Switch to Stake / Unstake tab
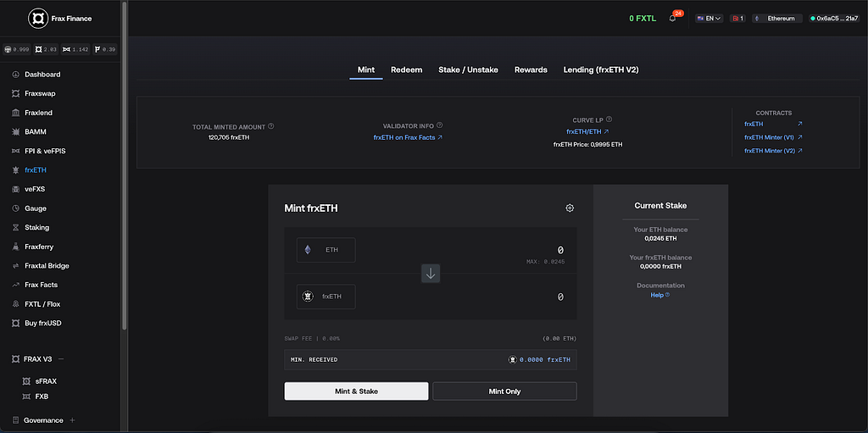 click(468, 69)
